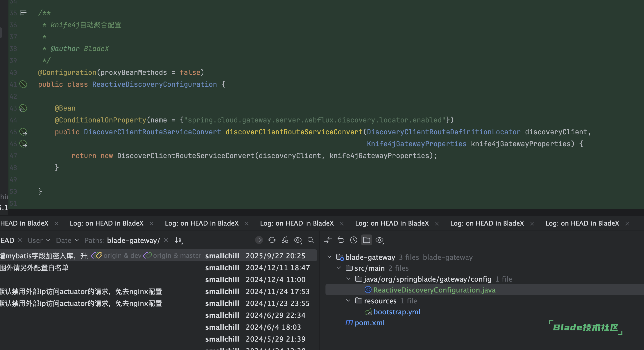Toggle the changes view options eye
This screenshot has width=644, height=350.
pyautogui.click(x=379, y=240)
